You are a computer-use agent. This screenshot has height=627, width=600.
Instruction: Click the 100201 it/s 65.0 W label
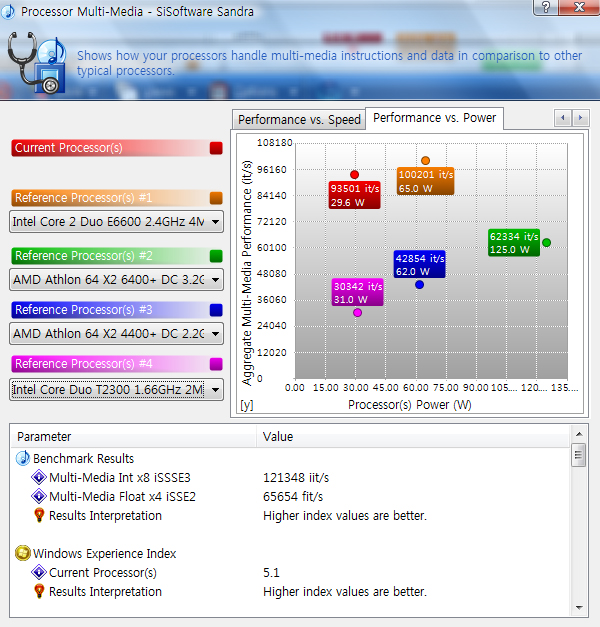pos(426,181)
